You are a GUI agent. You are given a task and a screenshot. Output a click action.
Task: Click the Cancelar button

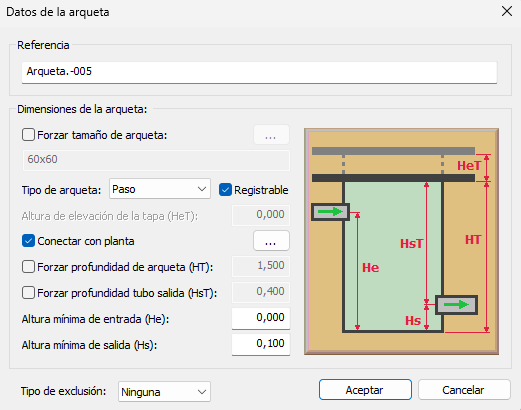464,390
